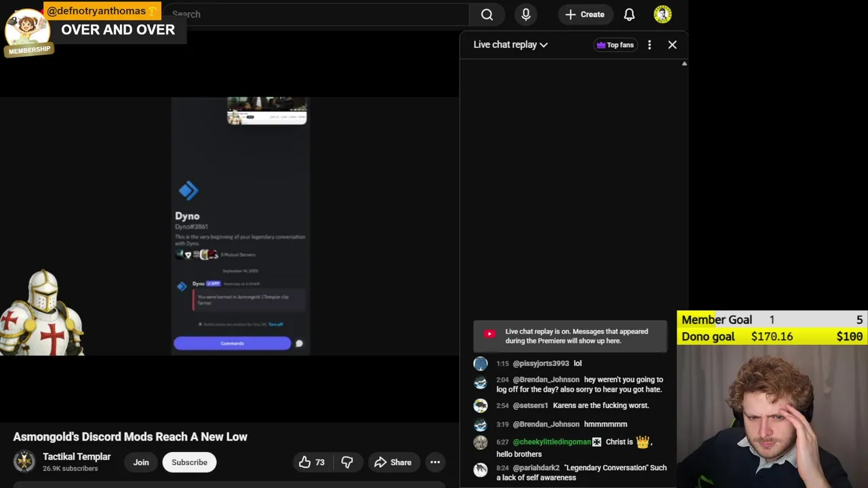Viewport: 868px width, 488px height.
Task: Click the 26.9K subscribers text
Action: pyautogui.click(x=71, y=468)
